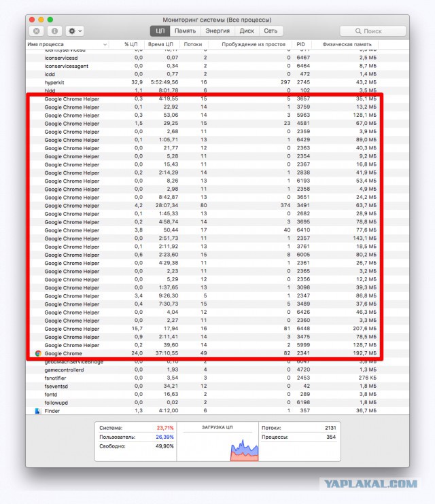Click the Пользователь 26,39% stat

coord(136,437)
